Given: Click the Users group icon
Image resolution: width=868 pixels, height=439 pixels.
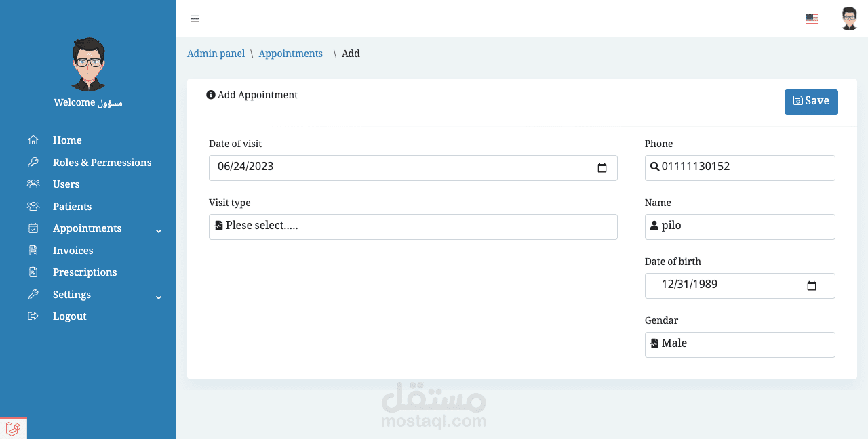Looking at the screenshot, I should 33,184.
